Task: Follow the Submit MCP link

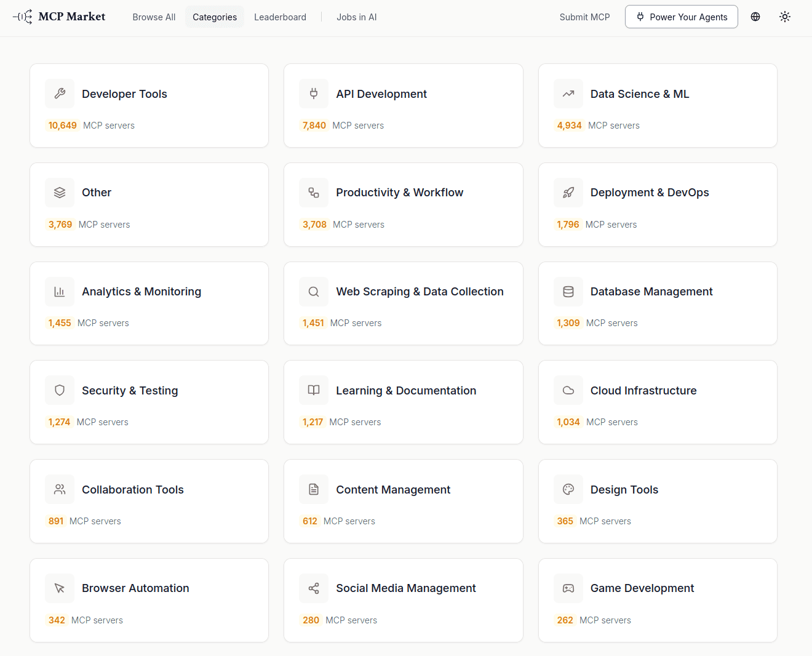Action: tap(584, 17)
